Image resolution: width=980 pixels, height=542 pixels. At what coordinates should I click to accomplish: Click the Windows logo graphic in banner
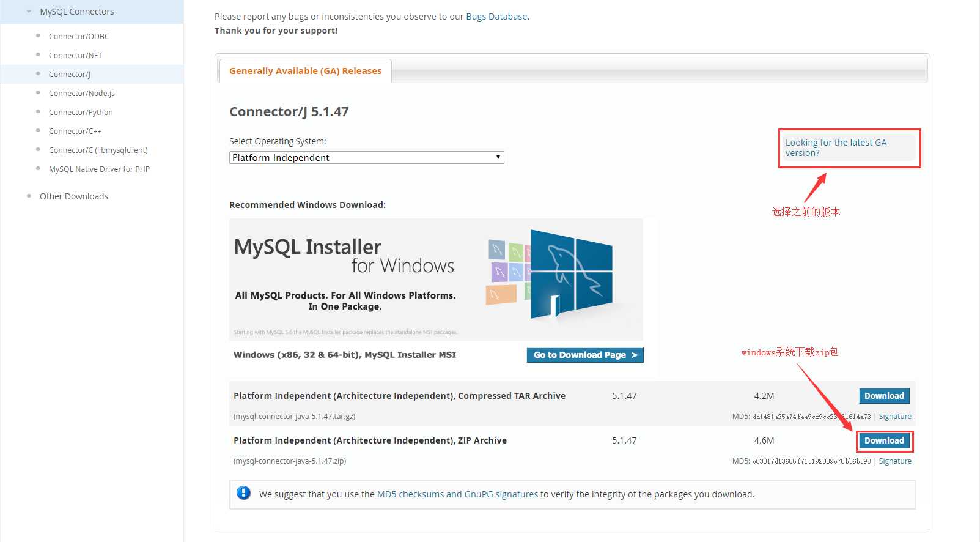pyautogui.click(x=571, y=274)
